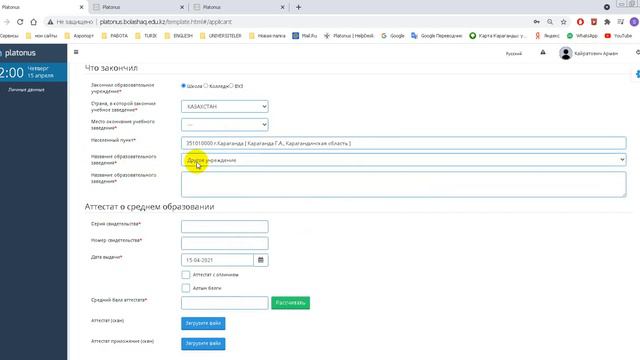
Task: Toggle the sidebar hamburger menu
Action: coord(76,52)
